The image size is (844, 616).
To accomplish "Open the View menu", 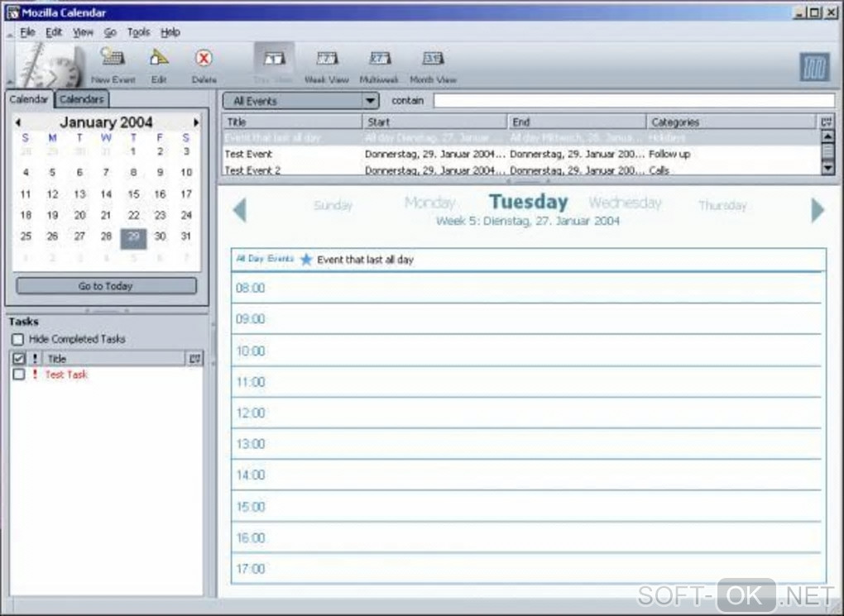I will [x=83, y=32].
